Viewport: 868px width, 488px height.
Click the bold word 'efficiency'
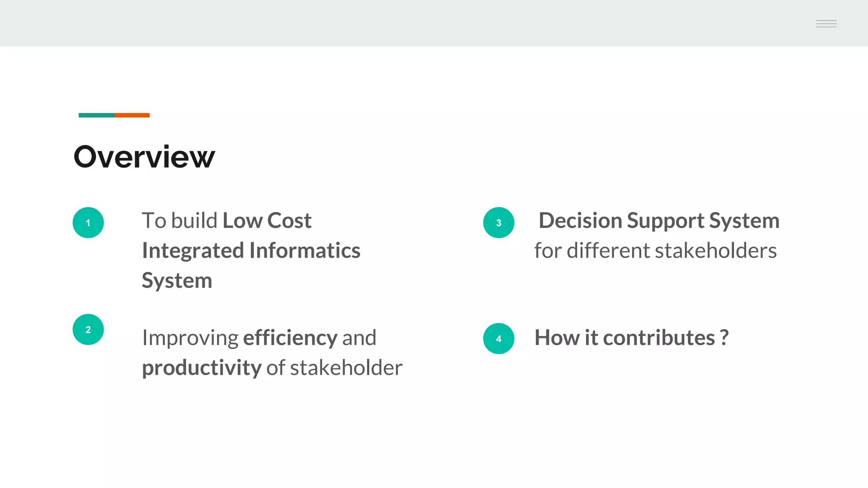pyautogui.click(x=290, y=338)
